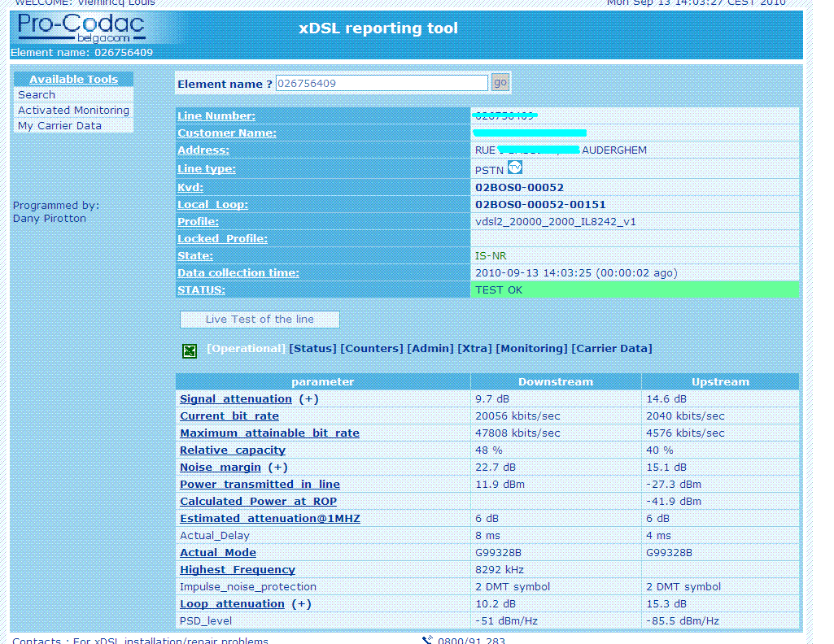Open the Counters tab

tap(372, 349)
